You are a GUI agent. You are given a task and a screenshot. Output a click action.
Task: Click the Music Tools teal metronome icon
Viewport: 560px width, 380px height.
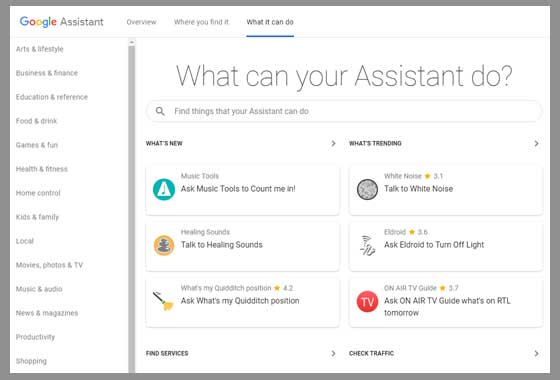[164, 189]
